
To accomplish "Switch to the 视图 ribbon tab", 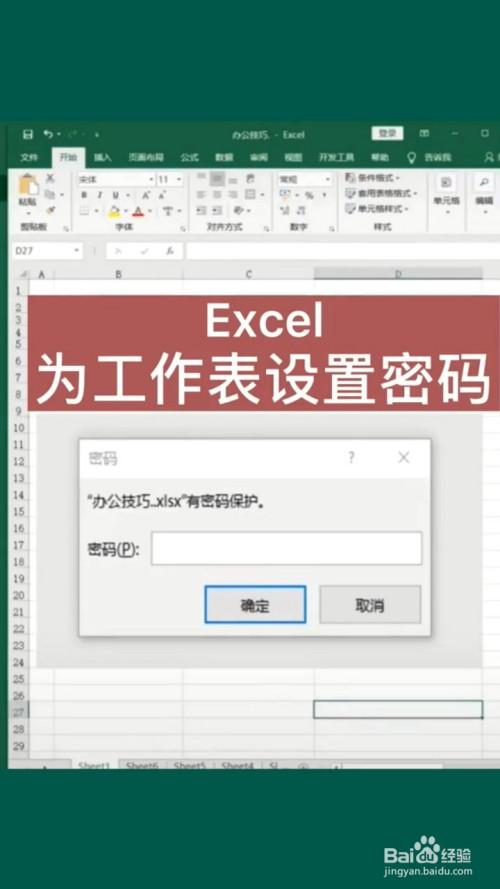I will coord(293,158).
